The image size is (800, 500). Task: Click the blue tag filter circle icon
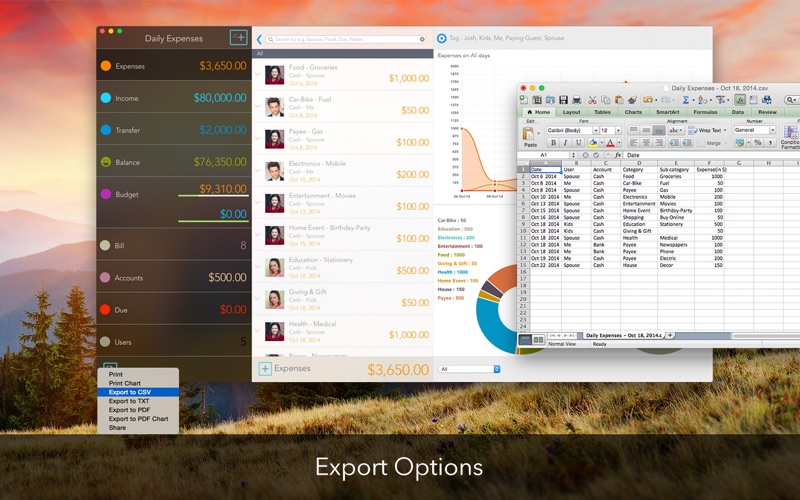[x=442, y=38]
